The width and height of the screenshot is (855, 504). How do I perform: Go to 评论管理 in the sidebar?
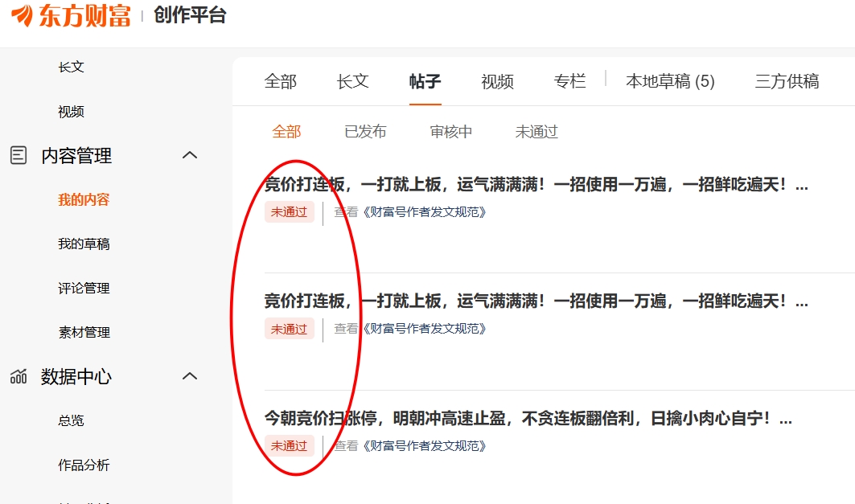click(x=84, y=288)
